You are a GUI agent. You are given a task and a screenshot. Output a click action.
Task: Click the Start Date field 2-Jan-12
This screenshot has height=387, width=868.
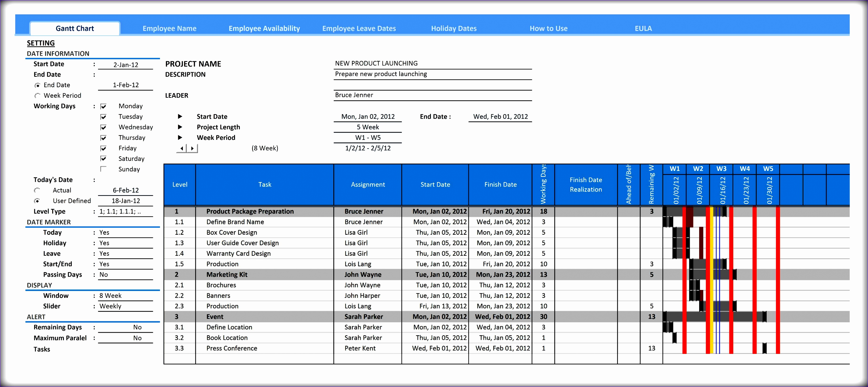(125, 65)
